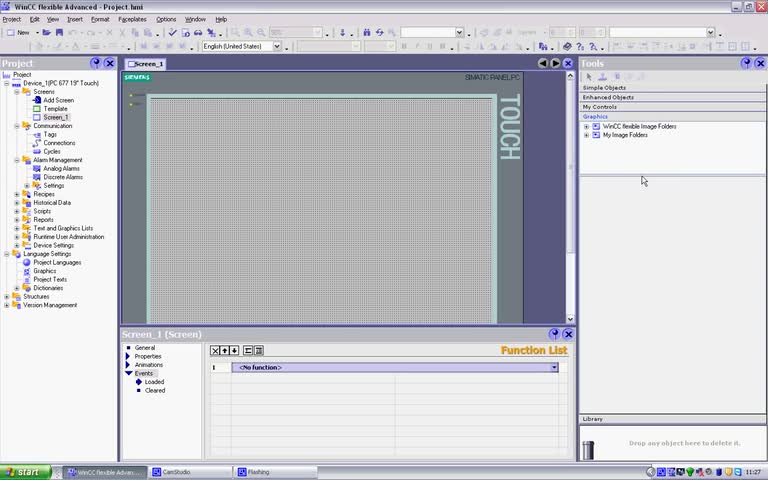Expand the Historical Data node
The width and height of the screenshot is (768, 480).
click(x=17, y=203)
